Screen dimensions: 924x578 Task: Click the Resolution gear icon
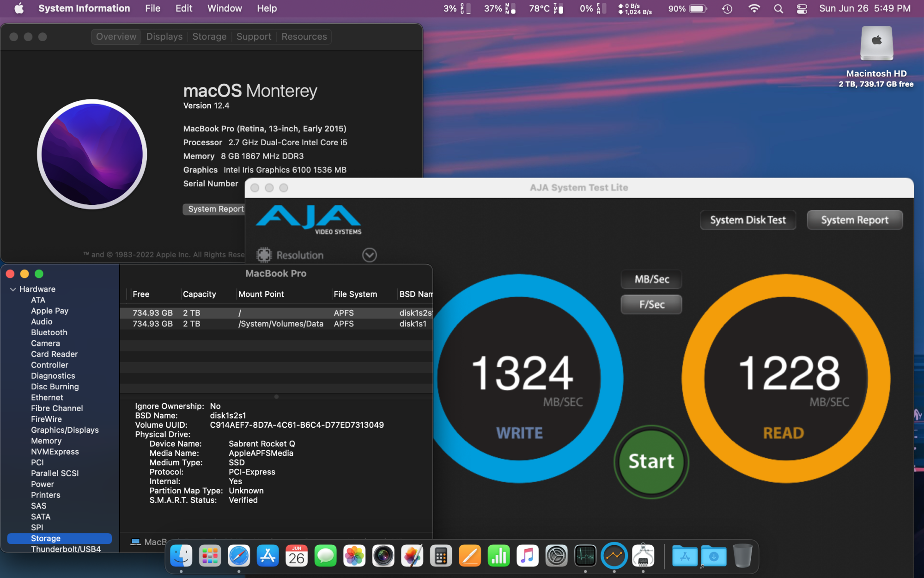264,255
